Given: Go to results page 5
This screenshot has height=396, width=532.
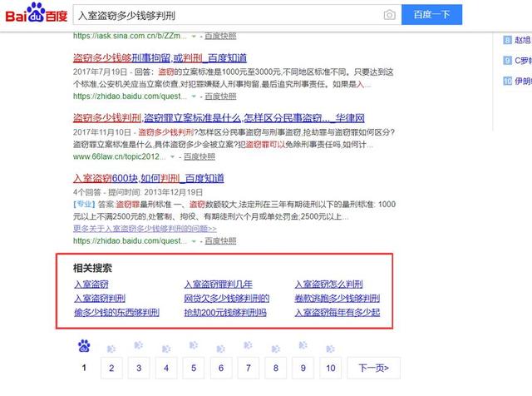Looking at the screenshot, I should [x=194, y=369].
